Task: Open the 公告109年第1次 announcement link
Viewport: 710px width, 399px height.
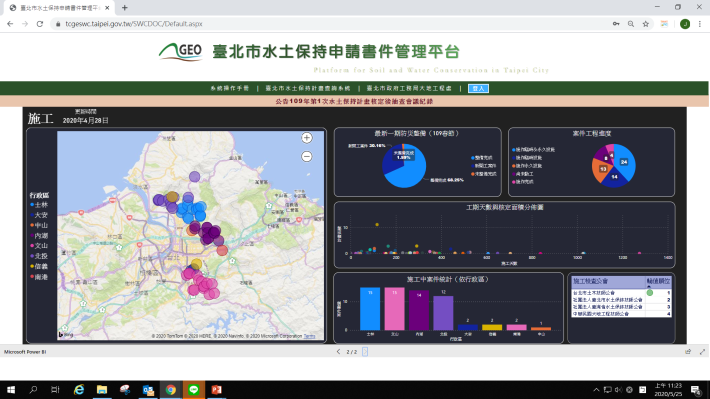Action: (355, 101)
